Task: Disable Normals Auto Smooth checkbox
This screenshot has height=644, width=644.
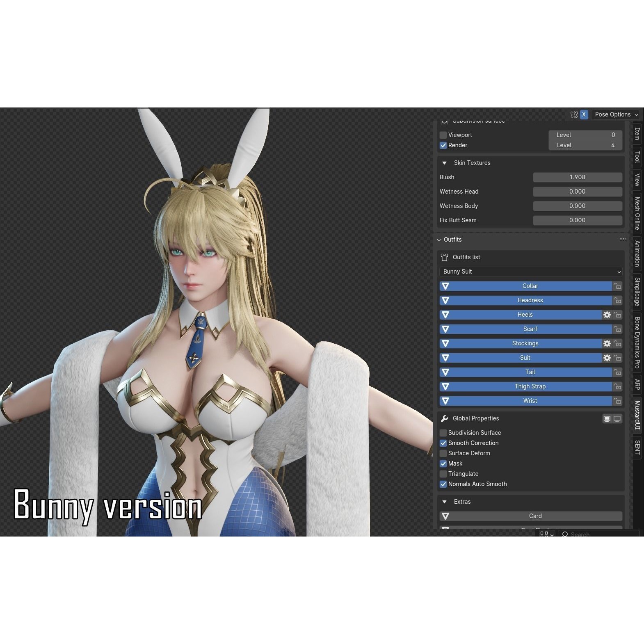Action: pyautogui.click(x=443, y=484)
